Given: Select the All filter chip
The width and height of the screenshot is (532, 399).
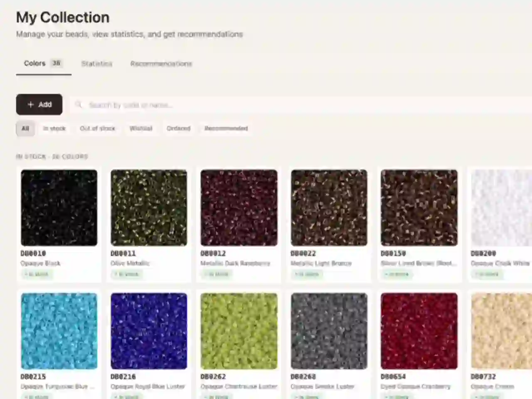Looking at the screenshot, I should pyautogui.click(x=25, y=128).
